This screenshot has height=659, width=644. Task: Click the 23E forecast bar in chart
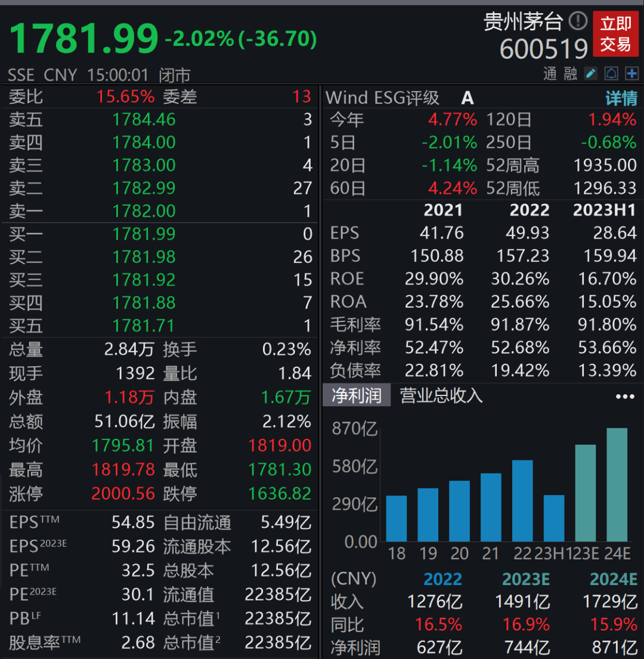(586, 493)
